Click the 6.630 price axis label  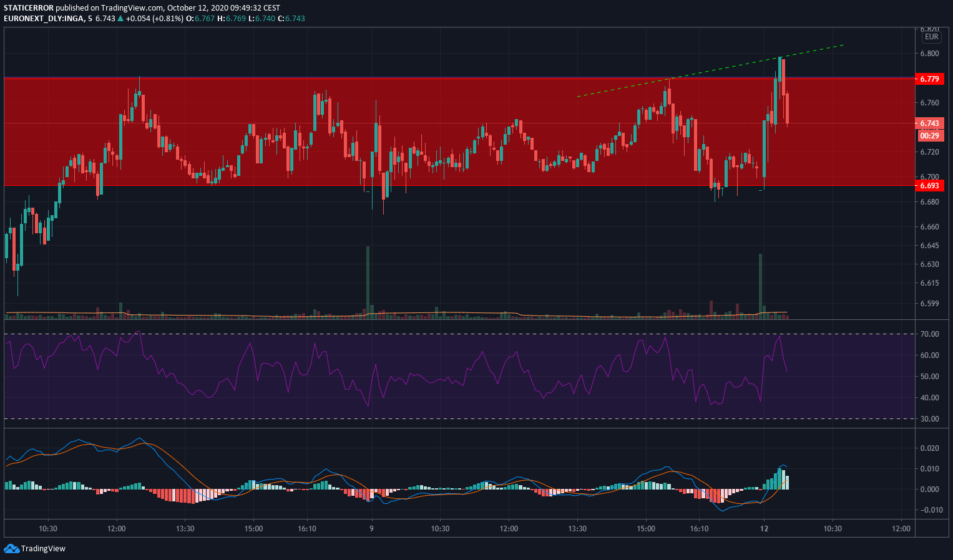(x=929, y=264)
